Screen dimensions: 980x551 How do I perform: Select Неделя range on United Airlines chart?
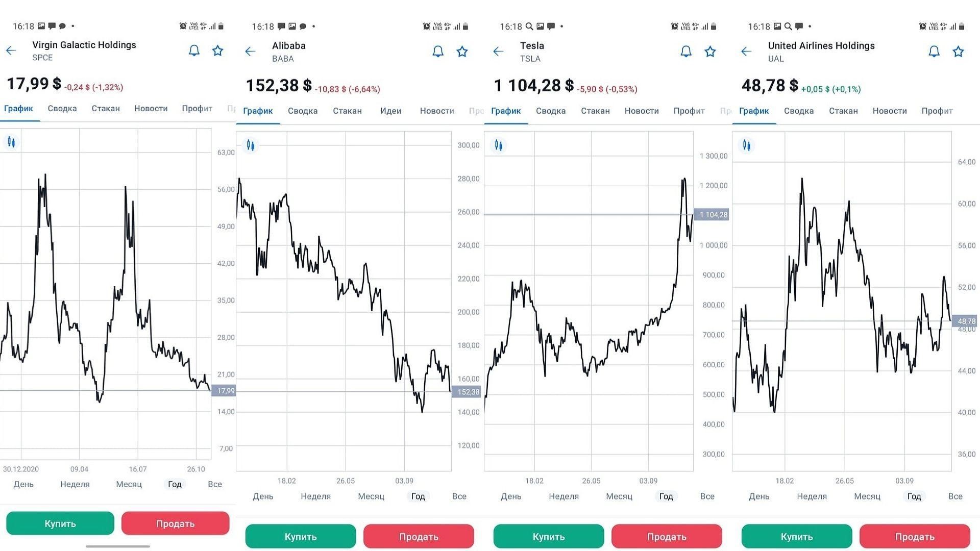812,496
